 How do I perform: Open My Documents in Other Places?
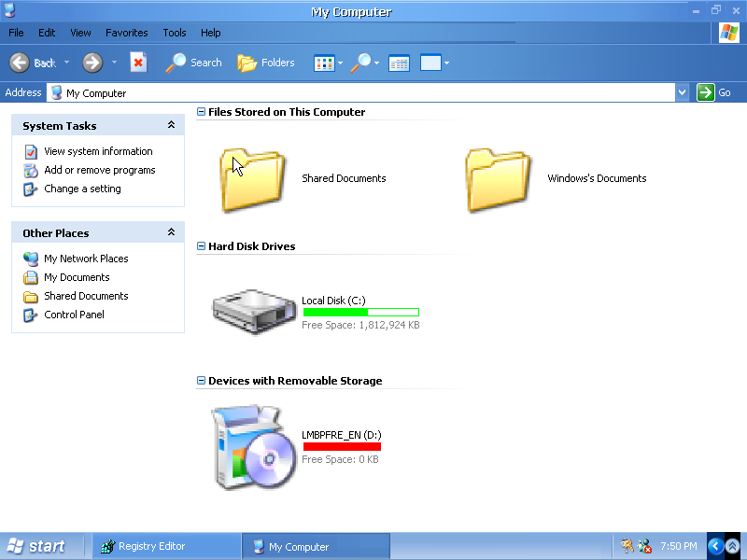coord(77,277)
